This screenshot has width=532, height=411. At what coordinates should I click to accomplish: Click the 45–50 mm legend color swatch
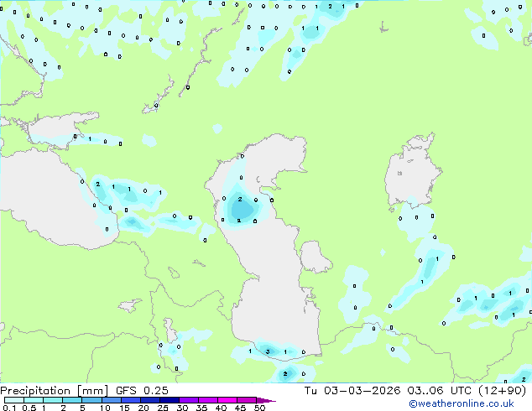247,400
